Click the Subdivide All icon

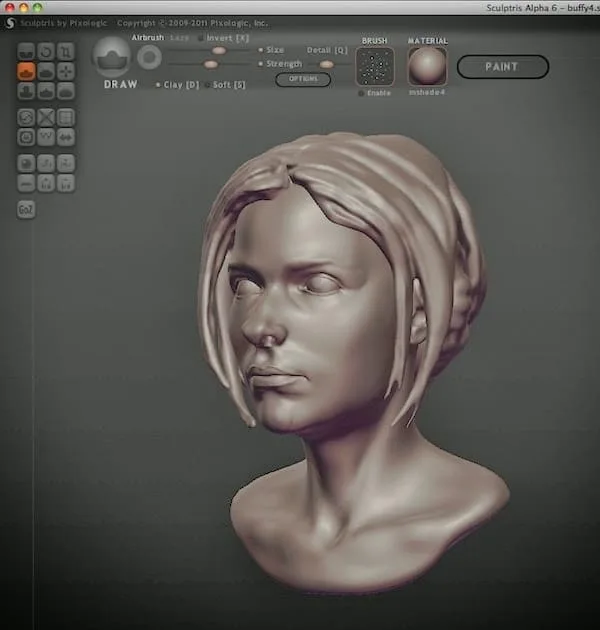[x=66, y=117]
